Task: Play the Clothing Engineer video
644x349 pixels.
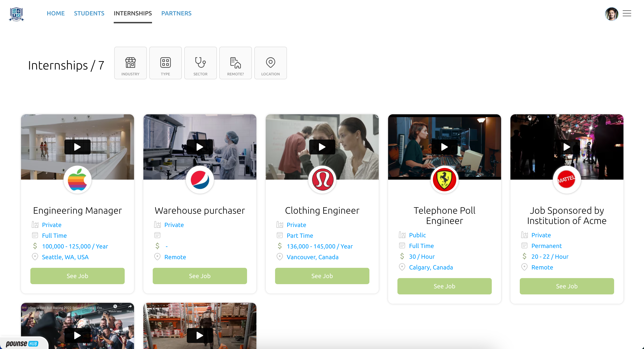Action: (x=322, y=147)
